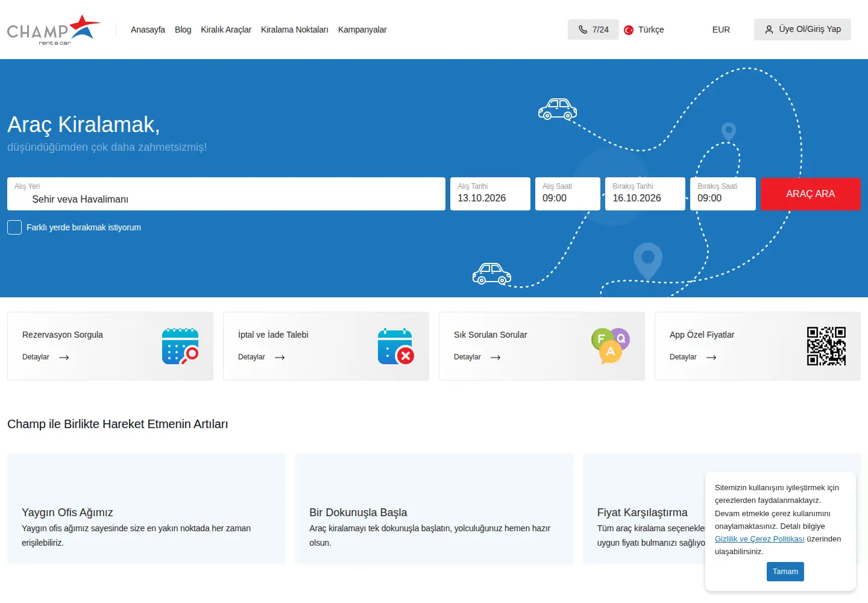Open Gizlilik ve Çerez Politikası link
Image resolution: width=868 pixels, height=603 pixels.
[759, 539]
